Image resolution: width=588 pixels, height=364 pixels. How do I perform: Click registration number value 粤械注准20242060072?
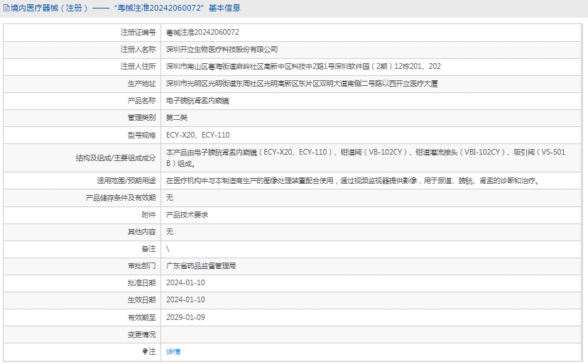click(x=202, y=33)
